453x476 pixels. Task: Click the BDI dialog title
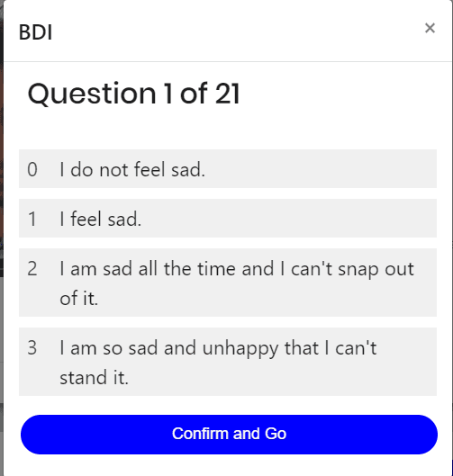(35, 32)
